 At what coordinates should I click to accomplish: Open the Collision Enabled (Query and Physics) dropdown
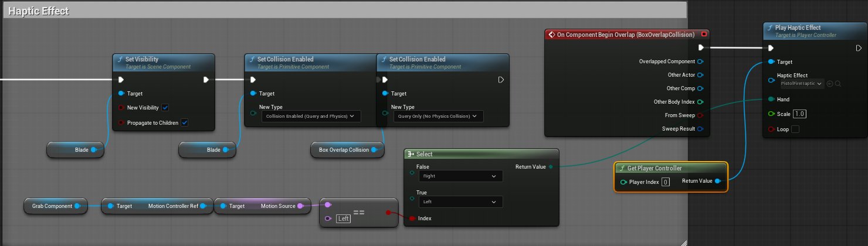coord(311,116)
